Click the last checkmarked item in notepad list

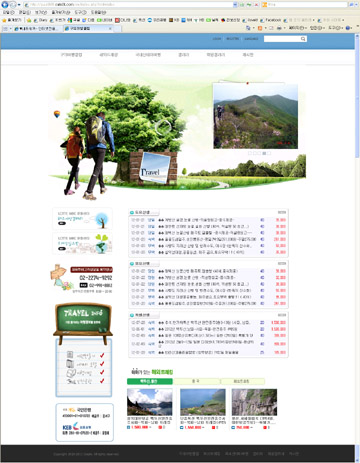85,381
